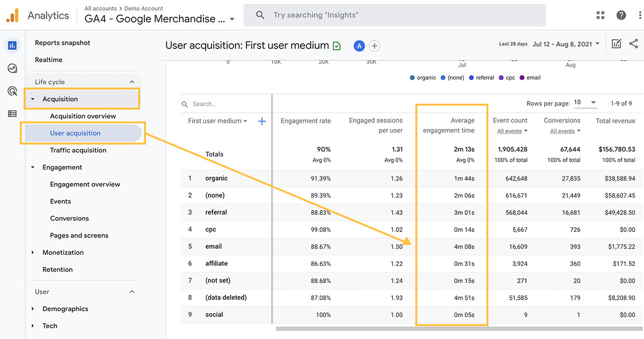Add comparison with the plus circle icon
The image size is (644, 339).
point(375,46)
